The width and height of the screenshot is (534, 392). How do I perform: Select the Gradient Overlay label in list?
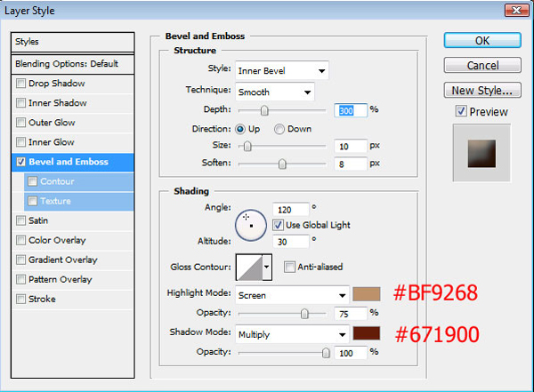click(x=63, y=260)
